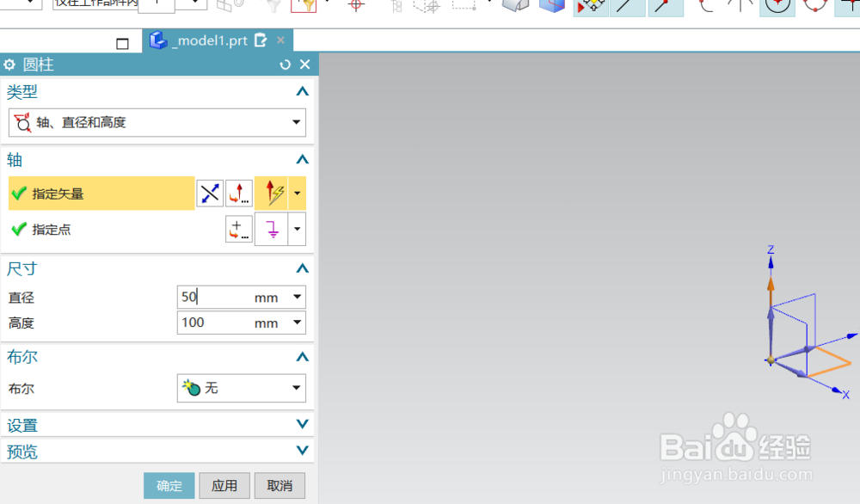This screenshot has height=504, width=860.
Task: Click the 直径 input field
Action: point(214,298)
